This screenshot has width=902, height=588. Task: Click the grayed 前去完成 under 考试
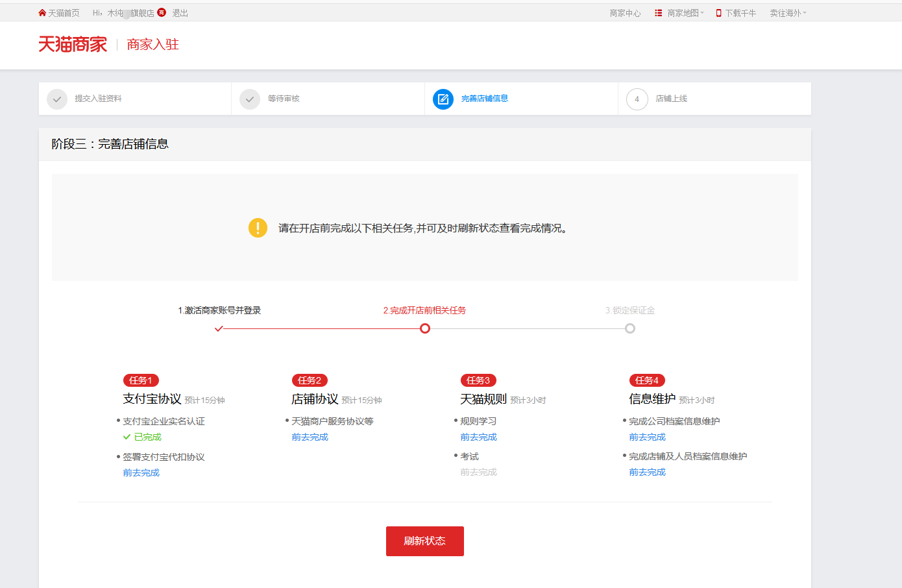click(478, 472)
